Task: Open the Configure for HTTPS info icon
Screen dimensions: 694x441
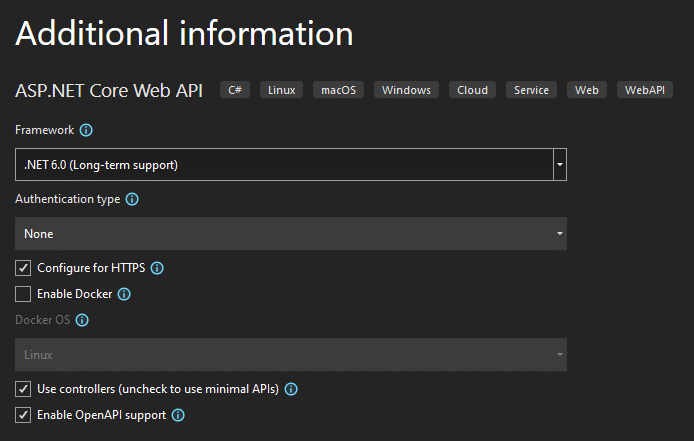Action: coord(157,268)
